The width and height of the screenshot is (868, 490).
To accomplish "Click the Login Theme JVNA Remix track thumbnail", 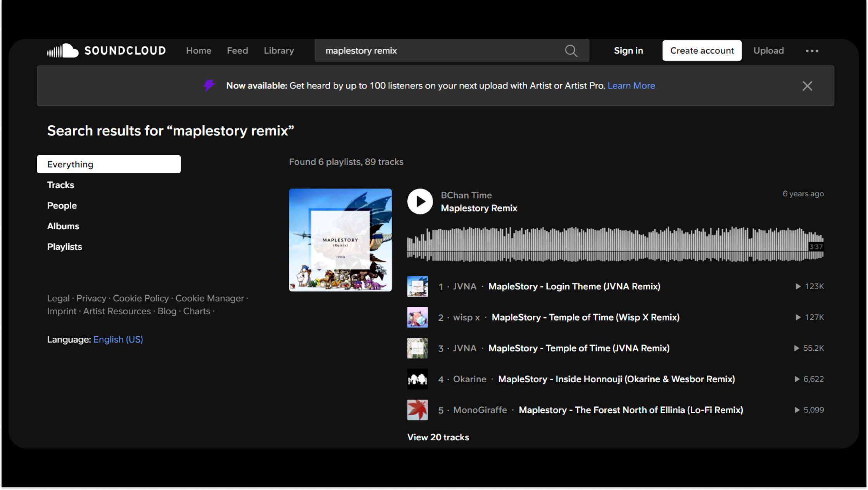I will click(x=418, y=286).
